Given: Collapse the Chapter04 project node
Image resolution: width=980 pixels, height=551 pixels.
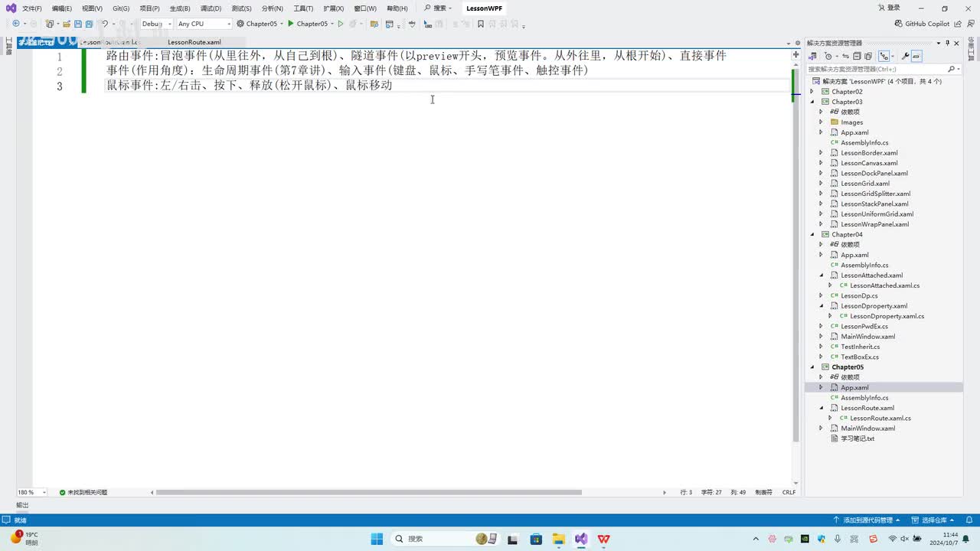Looking at the screenshot, I should point(812,234).
